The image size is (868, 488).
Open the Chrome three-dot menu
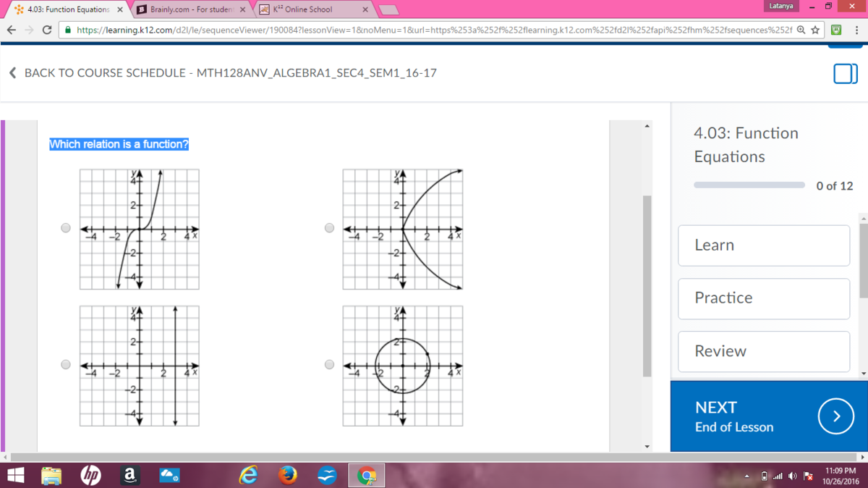tap(856, 30)
